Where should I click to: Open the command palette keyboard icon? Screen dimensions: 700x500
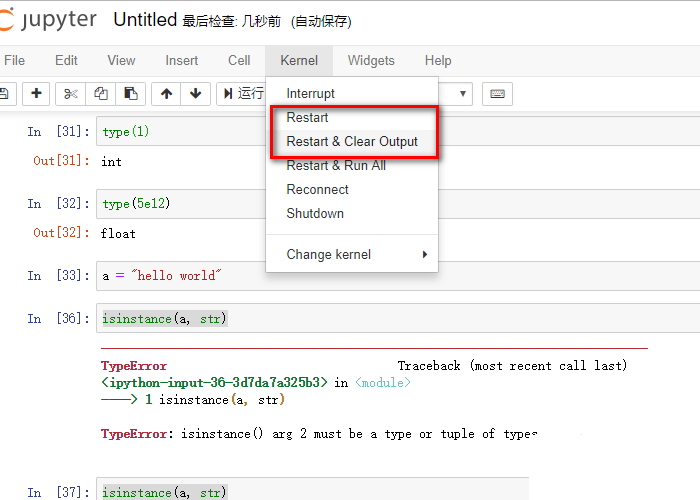(x=497, y=94)
